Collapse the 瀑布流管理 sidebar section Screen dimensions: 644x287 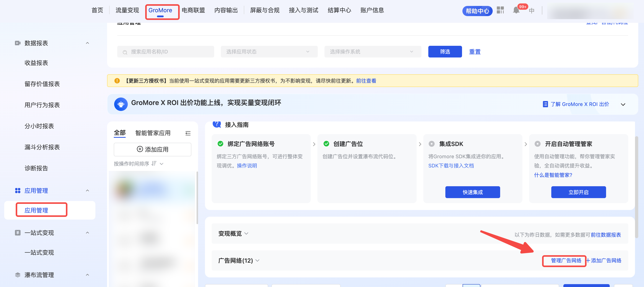[x=88, y=275]
